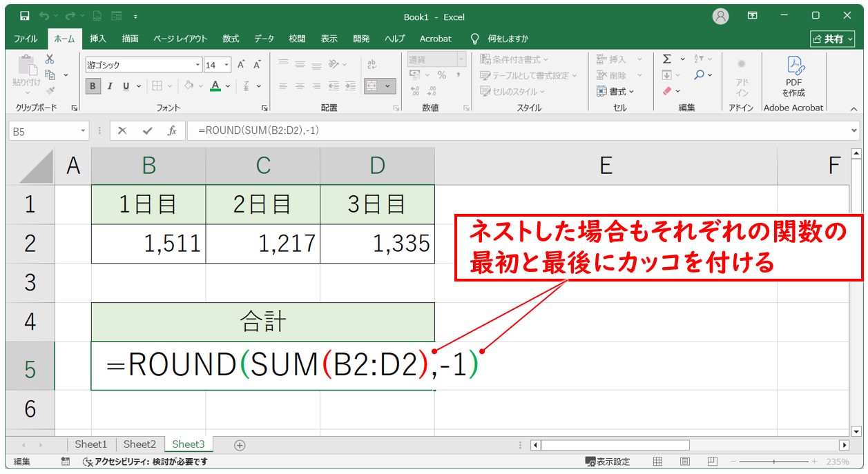
Task: Open the font name dropdown
Action: 197,65
